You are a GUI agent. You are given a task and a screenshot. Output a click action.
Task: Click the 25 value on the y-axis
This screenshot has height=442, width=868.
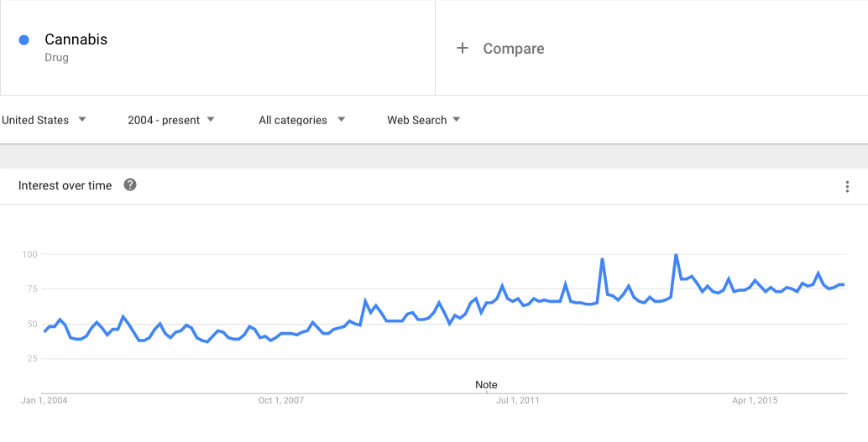click(31, 358)
